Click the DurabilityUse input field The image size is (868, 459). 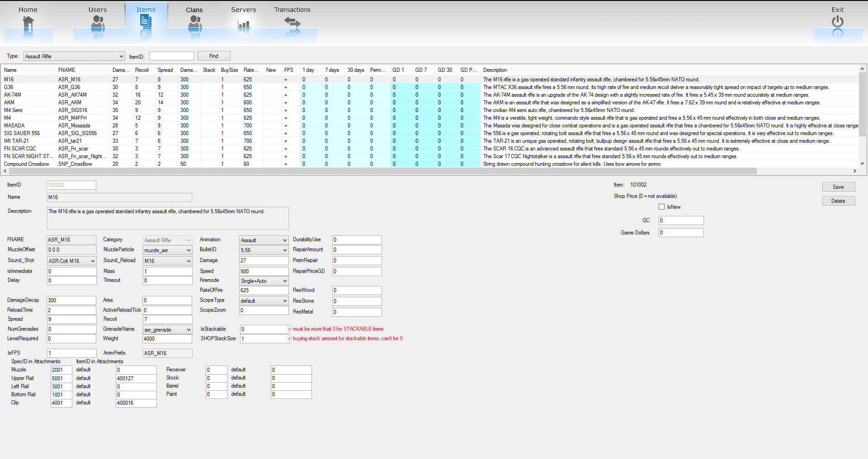pyautogui.click(x=357, y=240)
